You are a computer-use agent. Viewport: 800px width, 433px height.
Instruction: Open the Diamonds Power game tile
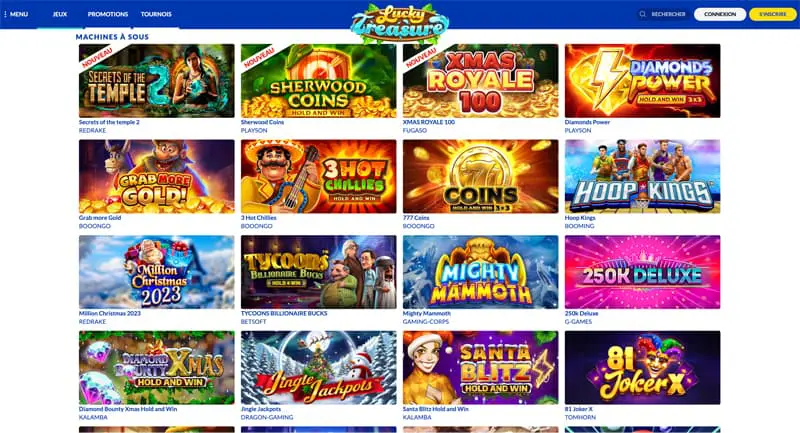tap(642, 81)
